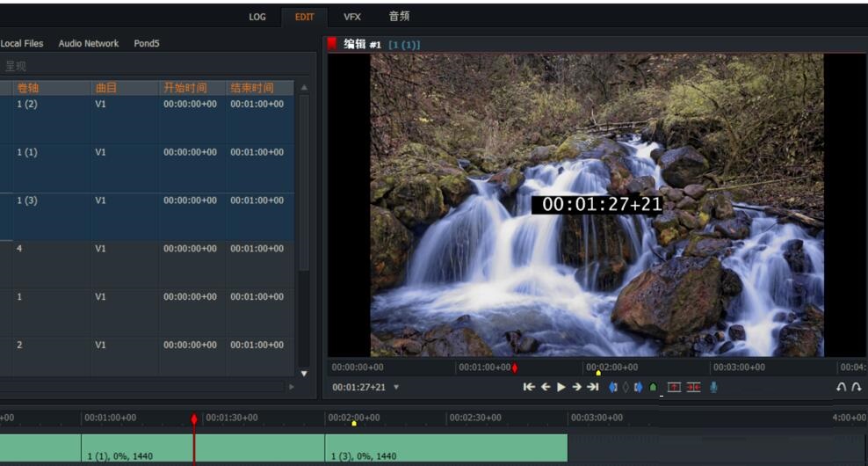Click the green cue marker icon

tap(654, 388)
